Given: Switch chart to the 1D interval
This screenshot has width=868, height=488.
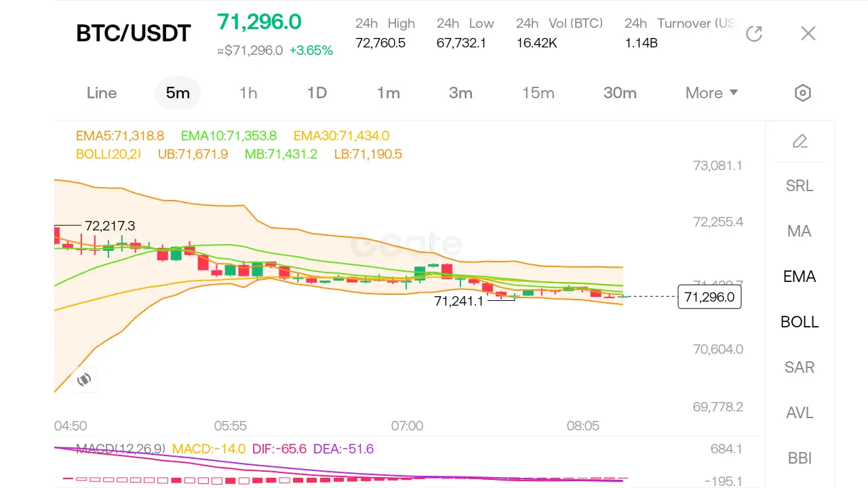Looking at the screenshot, I should 317,93.
